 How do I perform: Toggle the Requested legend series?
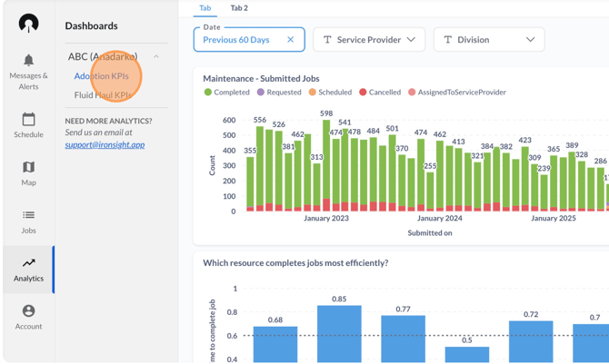tap(279, 92)
